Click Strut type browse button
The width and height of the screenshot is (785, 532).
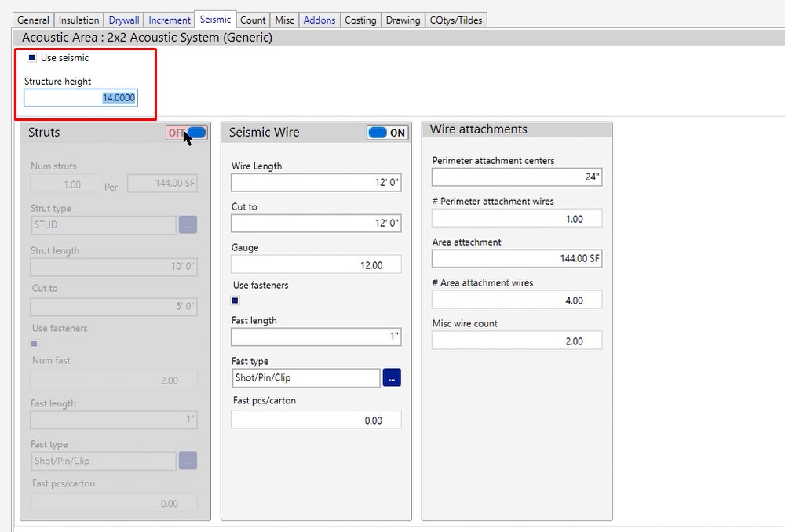(x=188, y=224)
